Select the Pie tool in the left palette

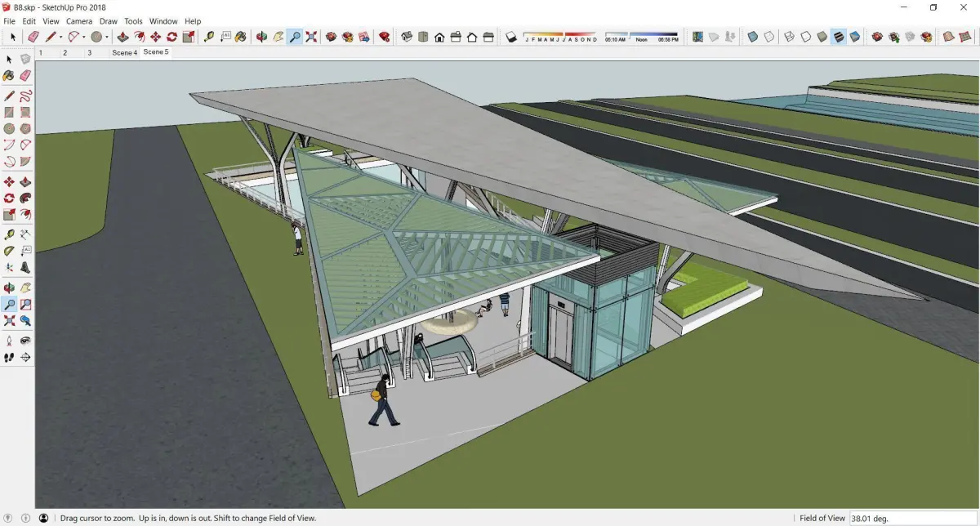click(x=26, y=161)
